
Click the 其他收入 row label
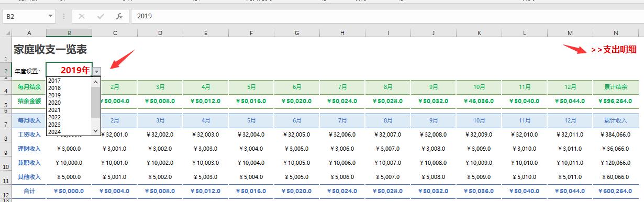click(29, 177)
